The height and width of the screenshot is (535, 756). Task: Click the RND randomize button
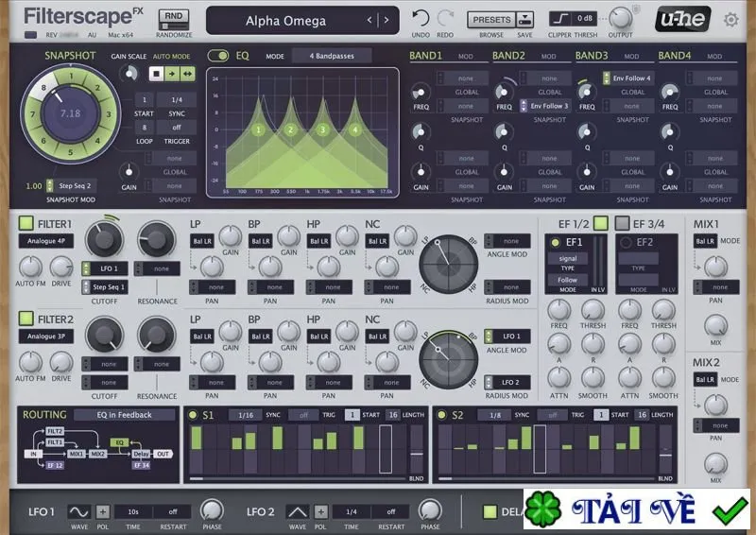coord(174,20)
